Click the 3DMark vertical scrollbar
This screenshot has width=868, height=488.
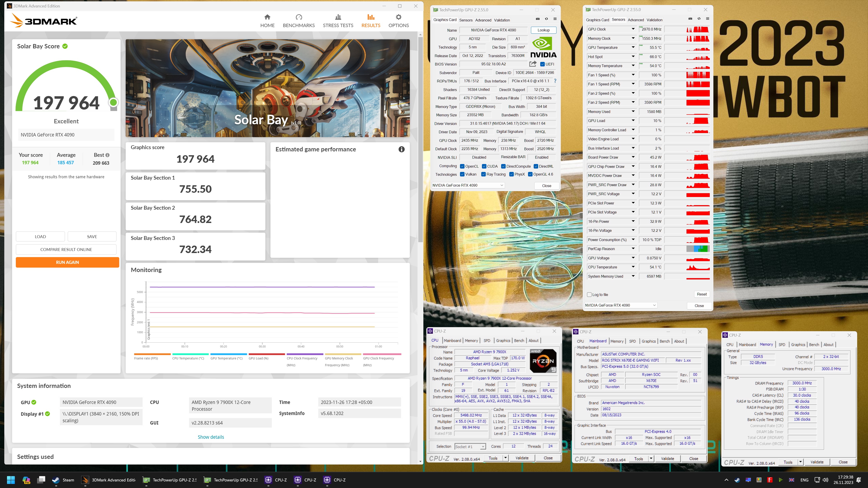click(420, 140)
